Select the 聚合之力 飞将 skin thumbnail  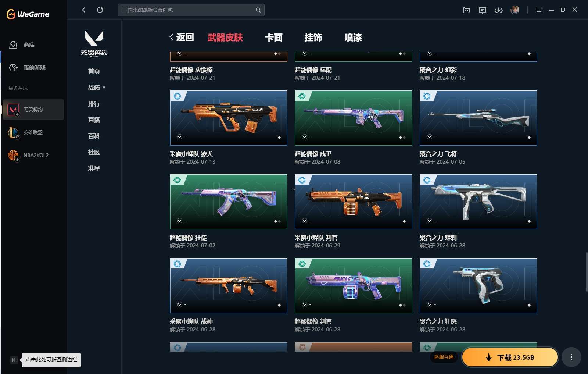478,118
